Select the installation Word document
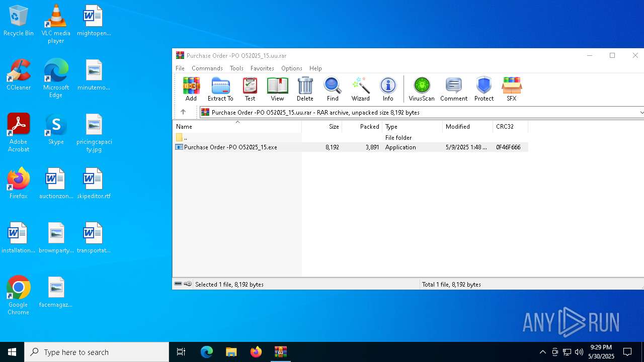Image resolution: width=644 pixels, height=362 pixels. click(x=19, y=238)
